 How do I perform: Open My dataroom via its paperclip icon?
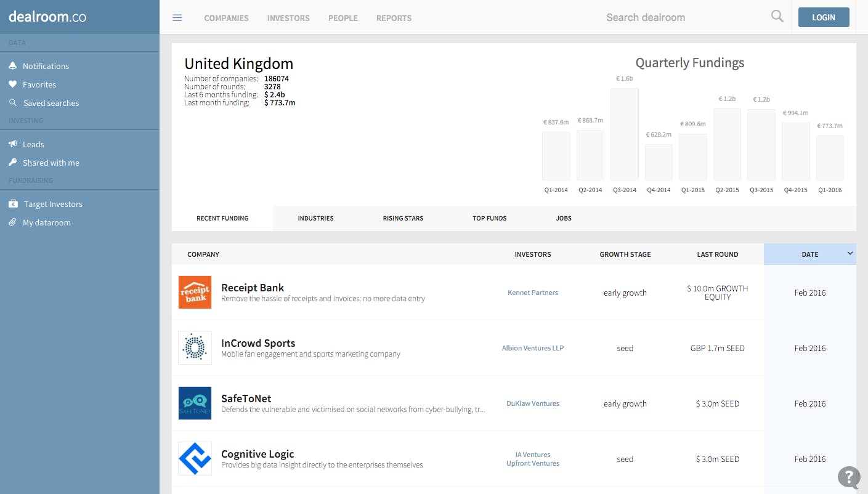coord(12,222)
